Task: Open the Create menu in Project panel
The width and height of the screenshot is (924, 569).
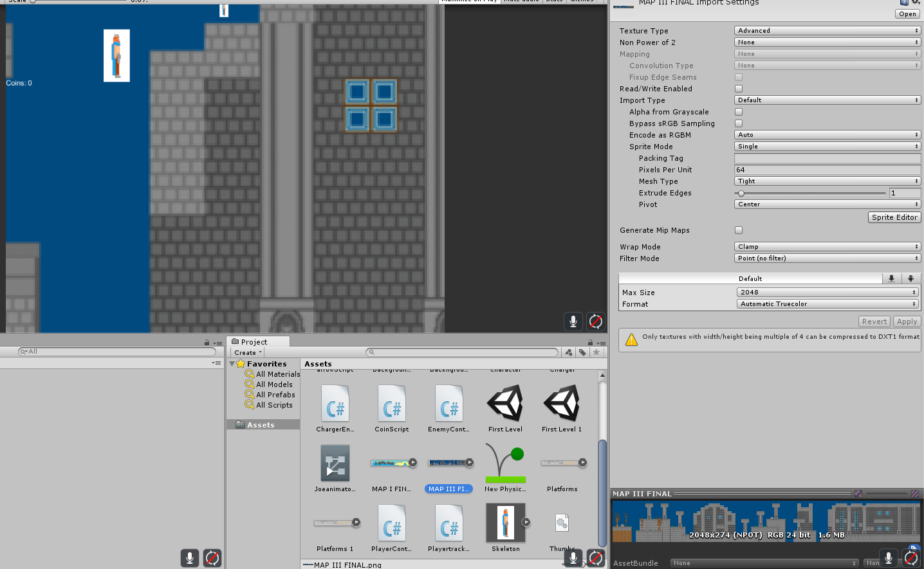Action: click(x=248, y=352)
